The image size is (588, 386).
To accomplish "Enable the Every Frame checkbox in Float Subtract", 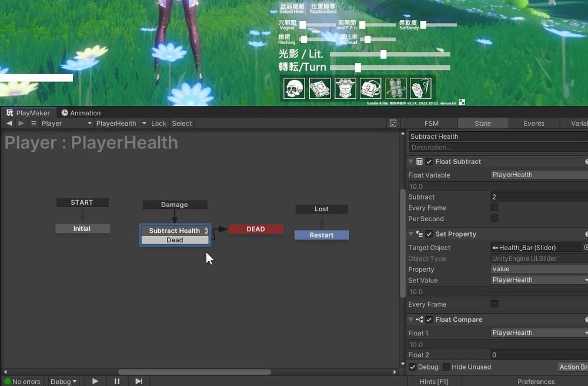I will (494, 208).
